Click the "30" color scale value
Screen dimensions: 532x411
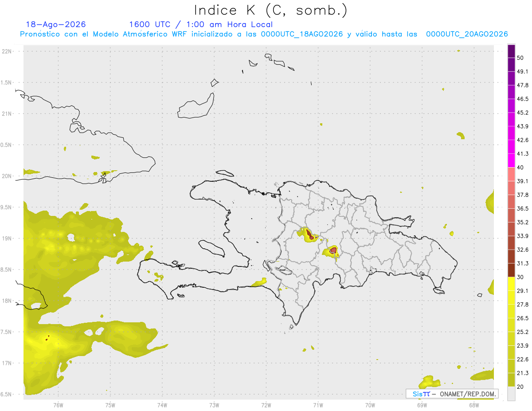tap(521, 277)
